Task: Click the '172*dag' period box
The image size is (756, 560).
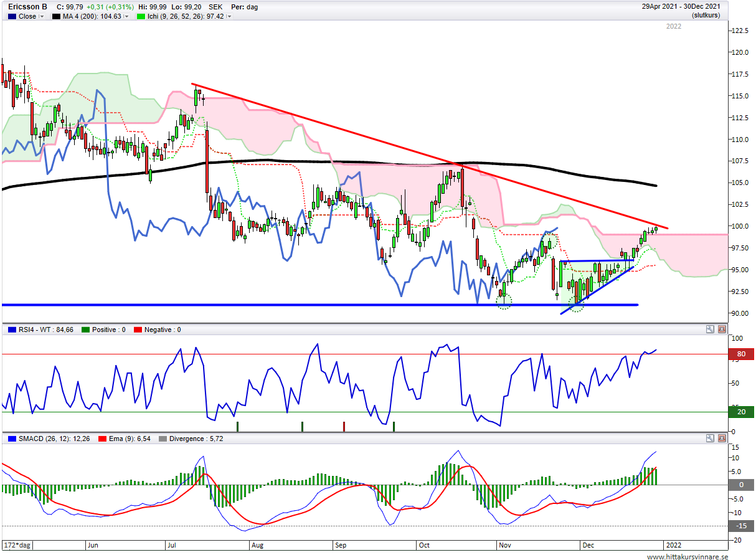Action: coord(18,545)
